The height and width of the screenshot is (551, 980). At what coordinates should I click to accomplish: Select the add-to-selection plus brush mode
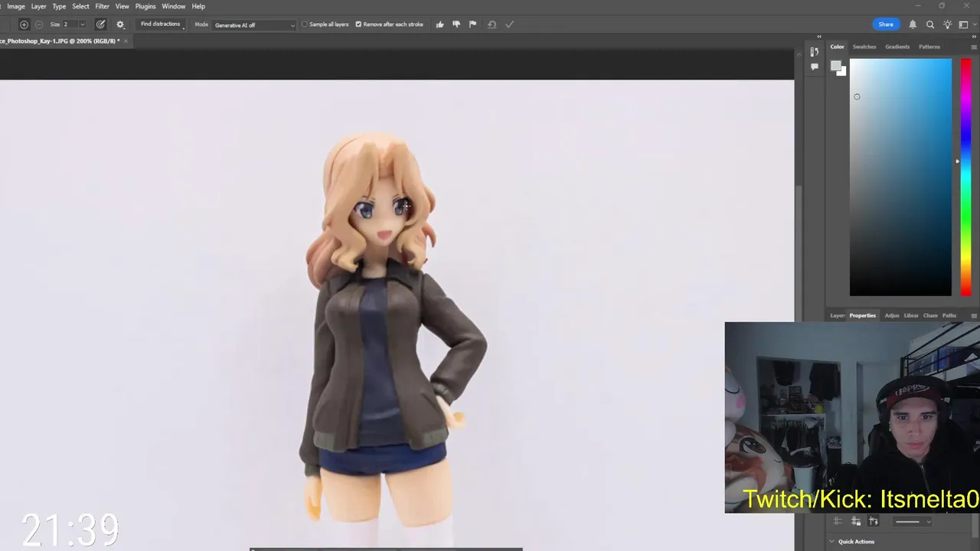24,24
